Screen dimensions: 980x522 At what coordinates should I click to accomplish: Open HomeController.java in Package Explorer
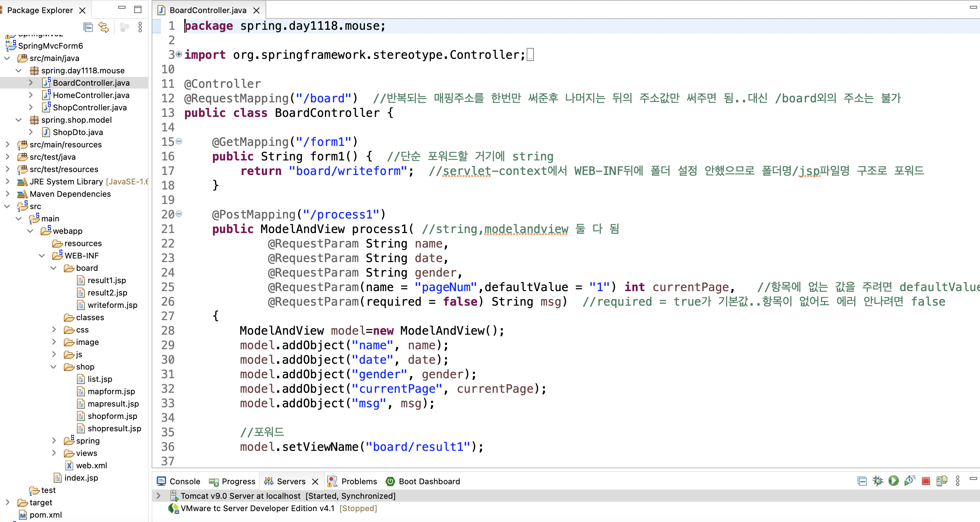pyautogui.click(x=91, y=95)
